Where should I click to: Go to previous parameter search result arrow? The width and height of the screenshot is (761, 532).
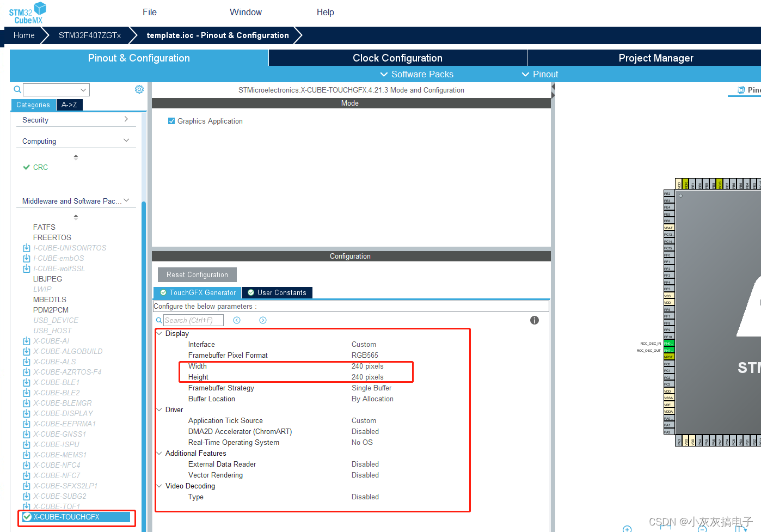point(237,320)
